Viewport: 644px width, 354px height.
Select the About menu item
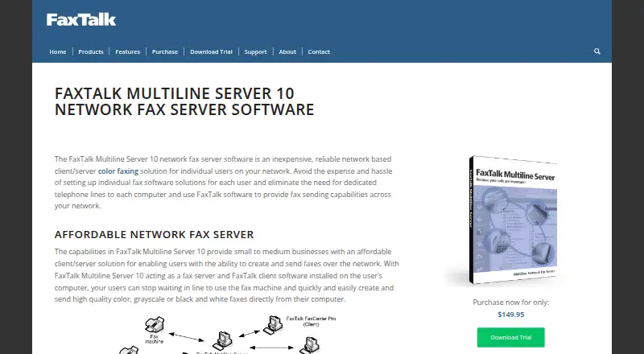tap(287, 51)
